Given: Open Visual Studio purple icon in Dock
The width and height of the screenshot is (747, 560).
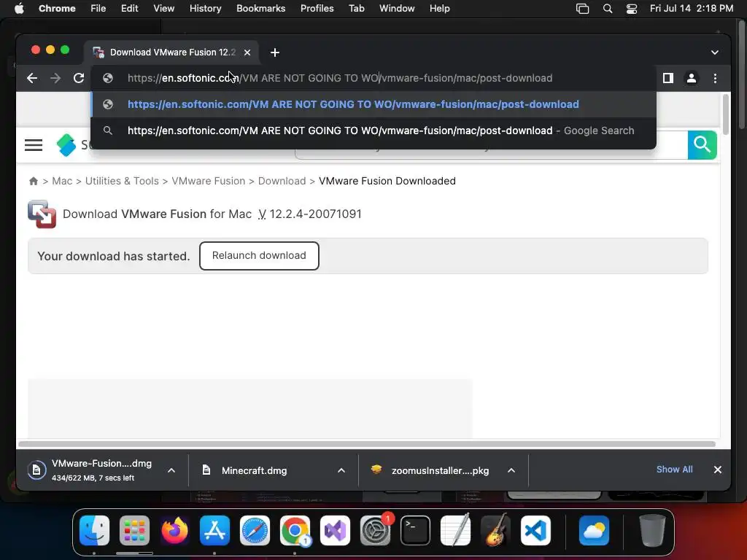Looking at the screenshot, I should tap(335, 531).
